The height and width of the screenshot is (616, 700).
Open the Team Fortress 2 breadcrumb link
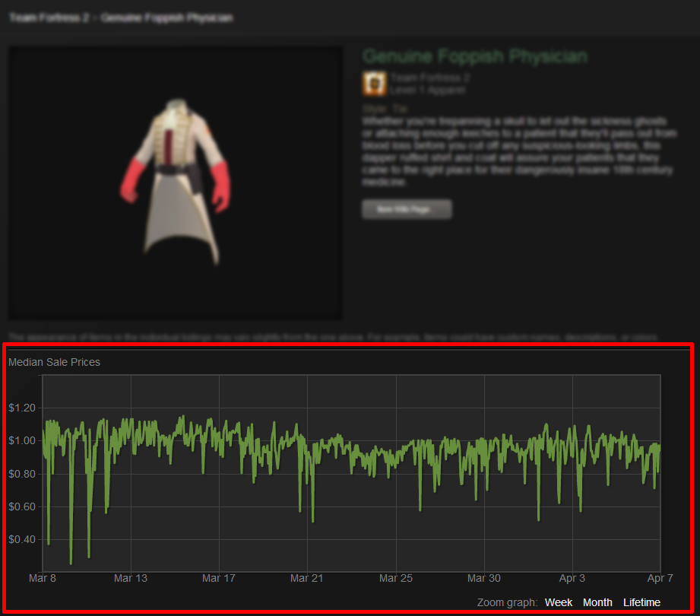tap(49, 17)
